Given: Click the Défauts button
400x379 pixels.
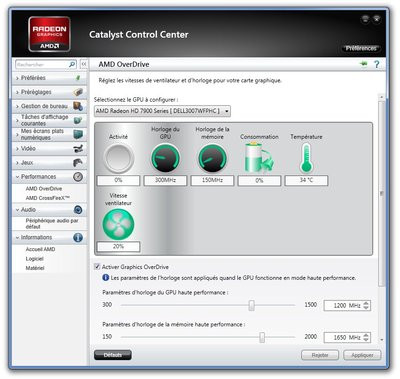Looking at the screenshot, I should click(x=113, y=355).
